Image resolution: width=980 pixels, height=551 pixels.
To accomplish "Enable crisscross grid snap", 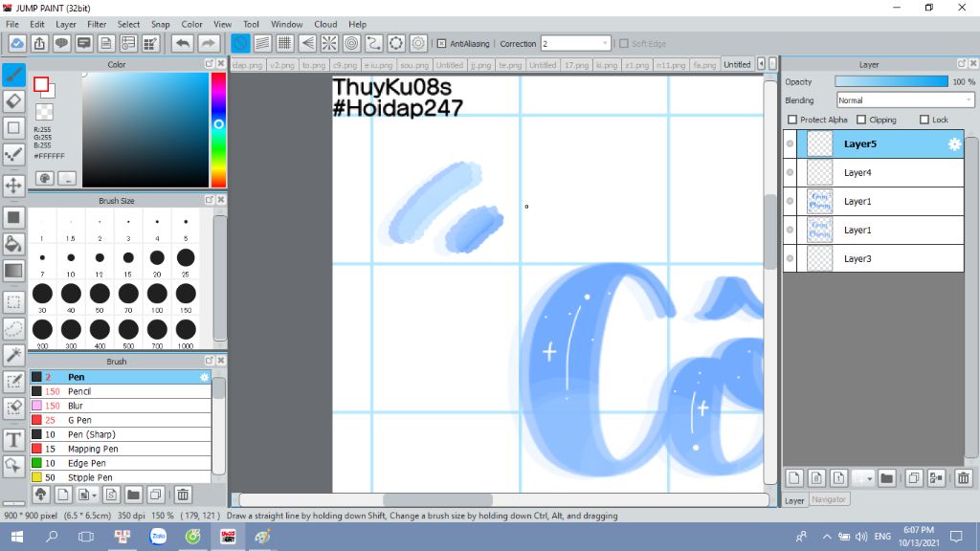I will tap(284, 43).
